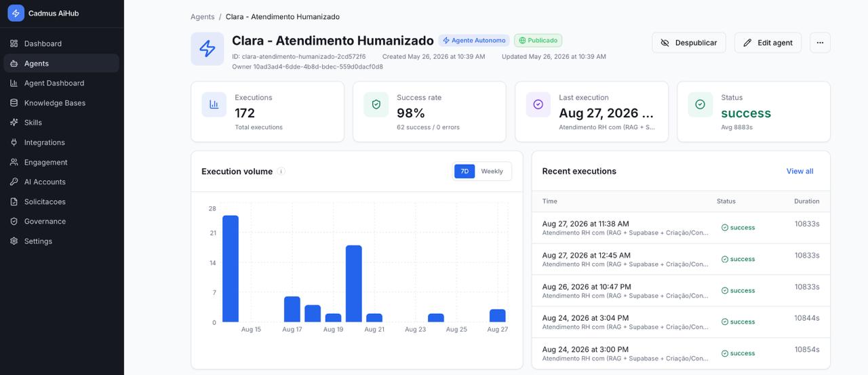Click the Knowledge Bases database icon
Viewport: 868px width, 375px height.
tap(14, 102)
